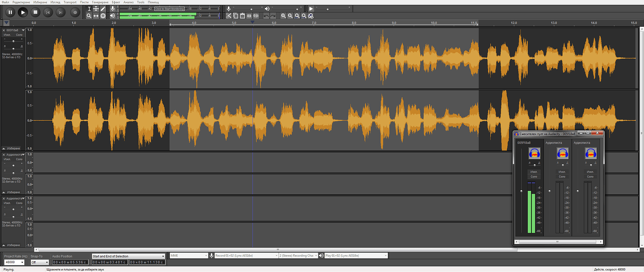Select the Zoom tool magnifier
This screenshot has width=644, height=272.
click(90, 15)
